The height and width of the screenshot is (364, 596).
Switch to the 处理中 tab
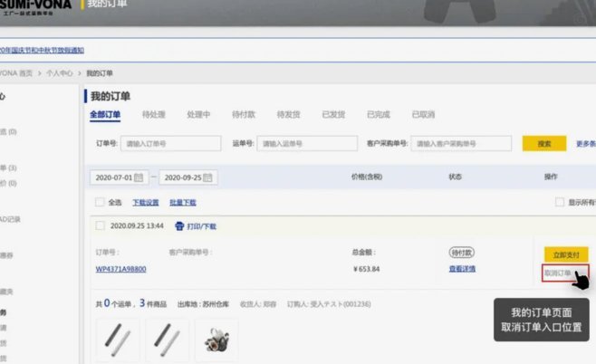[x=198, y=114]
